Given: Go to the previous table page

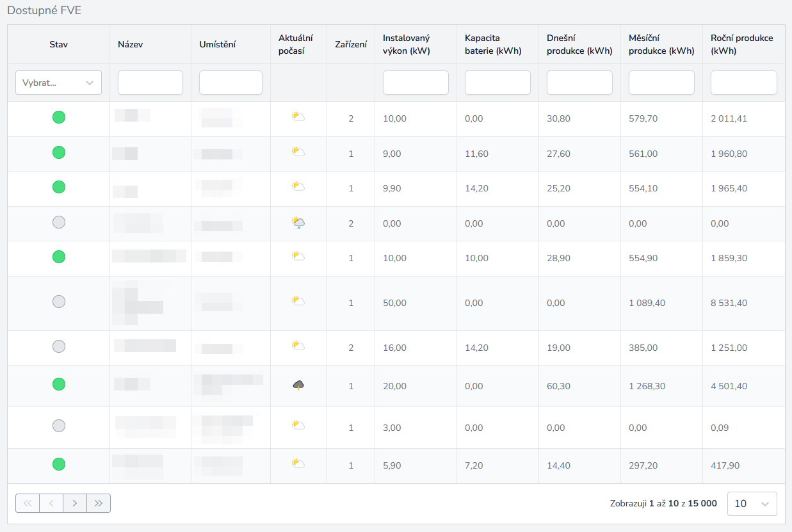Looking at the screenshot, I should 51,503.
